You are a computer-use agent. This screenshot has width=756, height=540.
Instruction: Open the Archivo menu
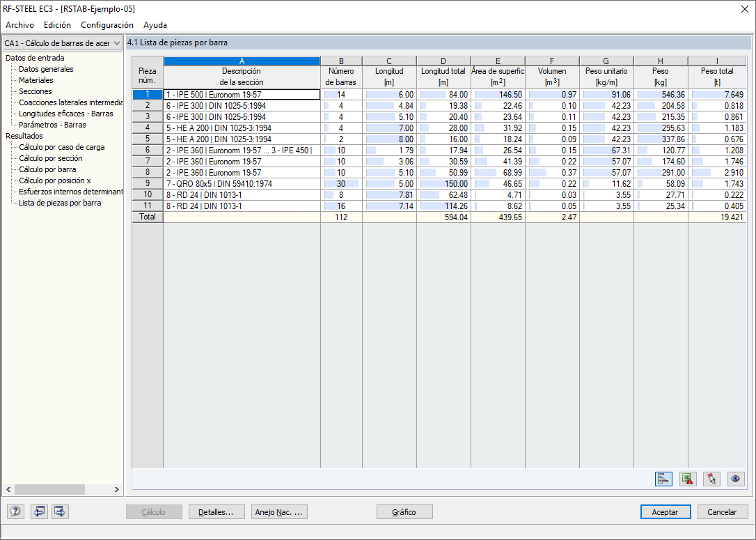(x=19, y=25)
